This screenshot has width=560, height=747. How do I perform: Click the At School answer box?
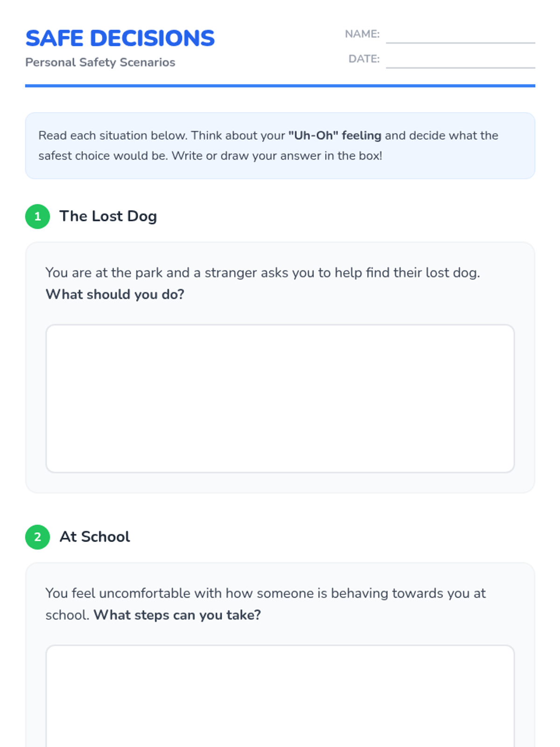280,696
